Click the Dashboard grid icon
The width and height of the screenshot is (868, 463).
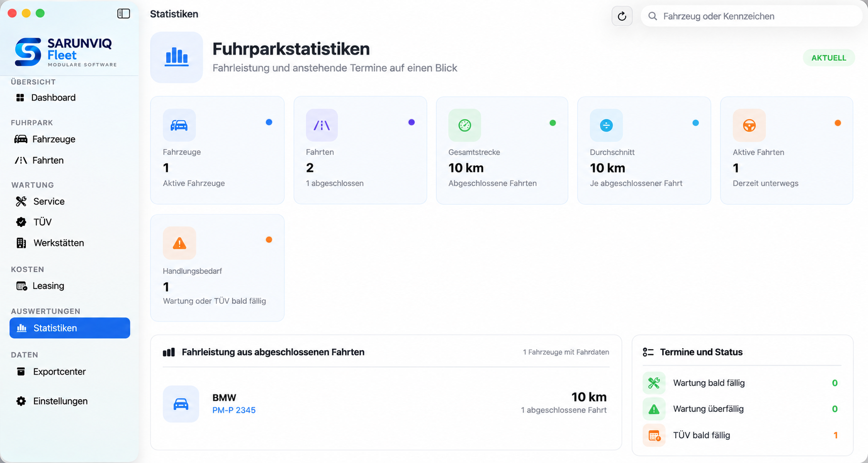[x=20, y=98]
